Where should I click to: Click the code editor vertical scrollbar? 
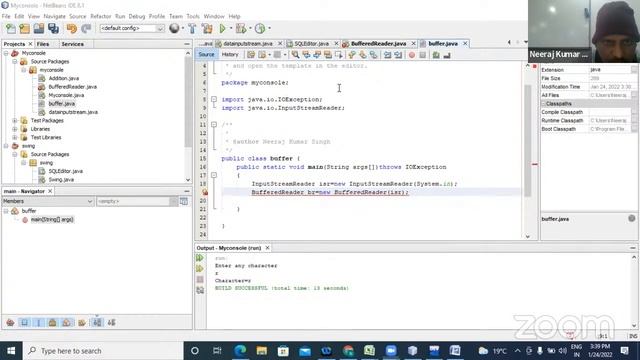coord(527,150)
